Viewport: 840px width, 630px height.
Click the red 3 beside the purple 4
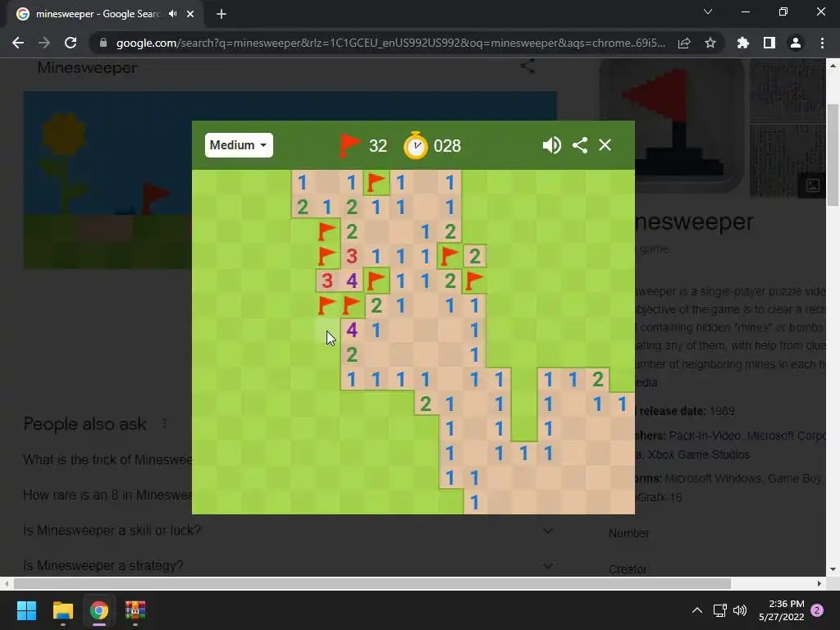[327, 281]
